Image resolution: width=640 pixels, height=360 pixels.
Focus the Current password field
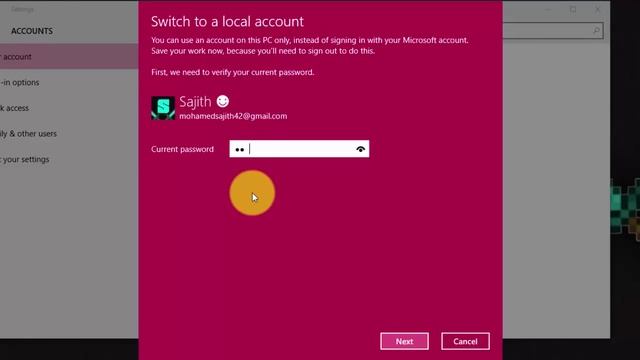[x=299, y=149]
